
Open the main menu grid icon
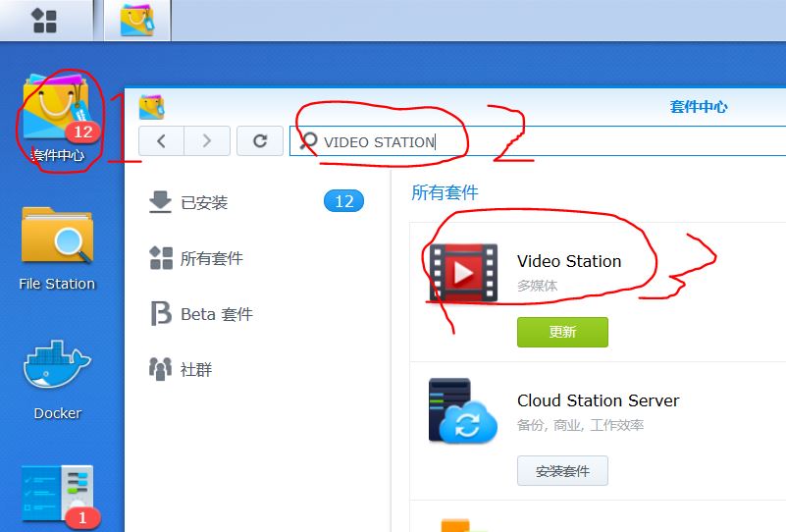pos(44,21)
